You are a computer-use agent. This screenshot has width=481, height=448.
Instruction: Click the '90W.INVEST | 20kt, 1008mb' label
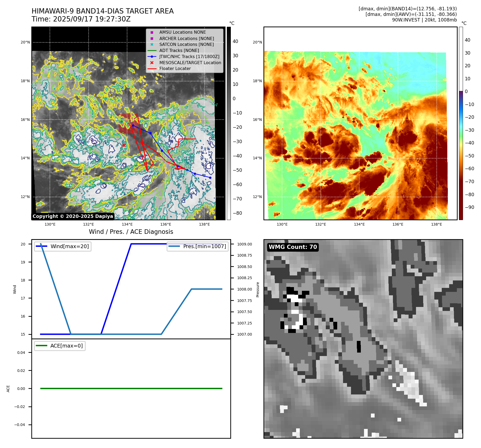pyautogui.click(x=424, y=20)
